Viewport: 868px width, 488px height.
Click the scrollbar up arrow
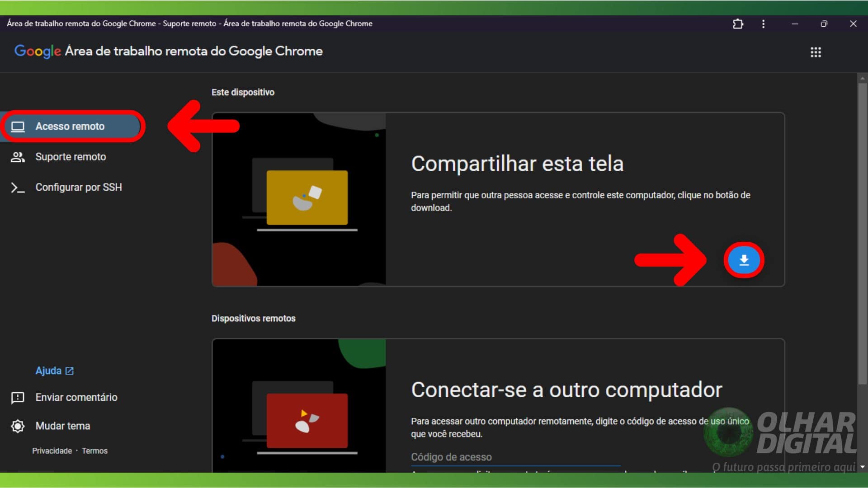pyautogui.click(x=862, y=78)
